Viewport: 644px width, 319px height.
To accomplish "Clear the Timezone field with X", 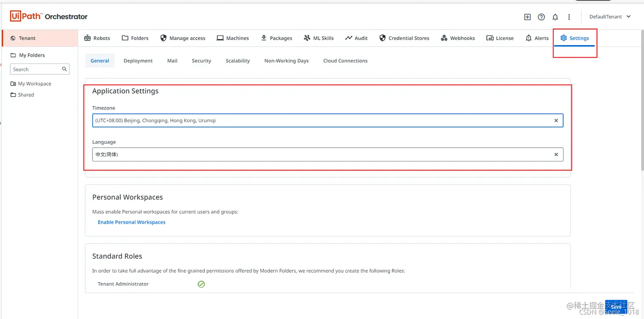I will click(556, 121).
